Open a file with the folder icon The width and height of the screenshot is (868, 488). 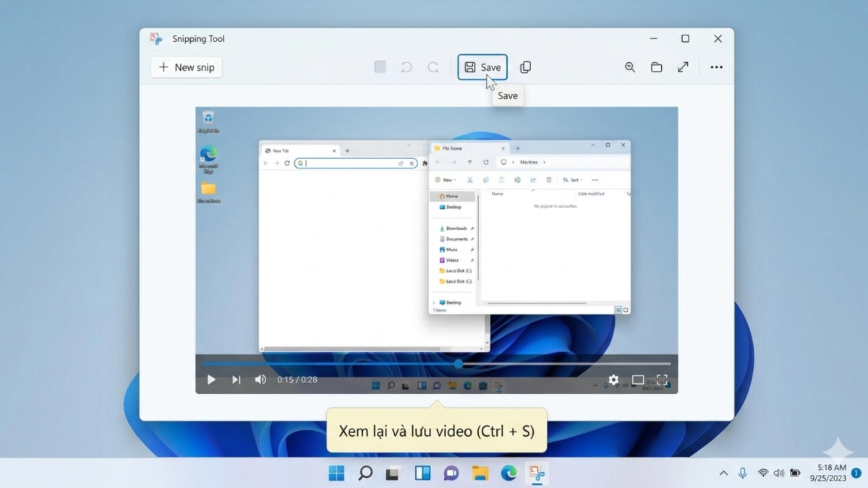click(x=656, y=67)
